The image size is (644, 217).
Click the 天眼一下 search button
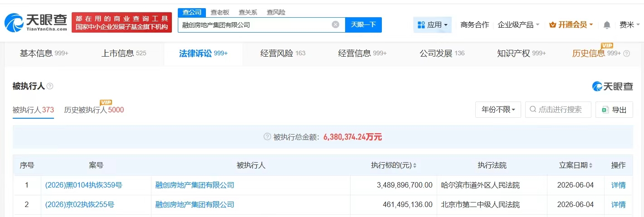363,25
